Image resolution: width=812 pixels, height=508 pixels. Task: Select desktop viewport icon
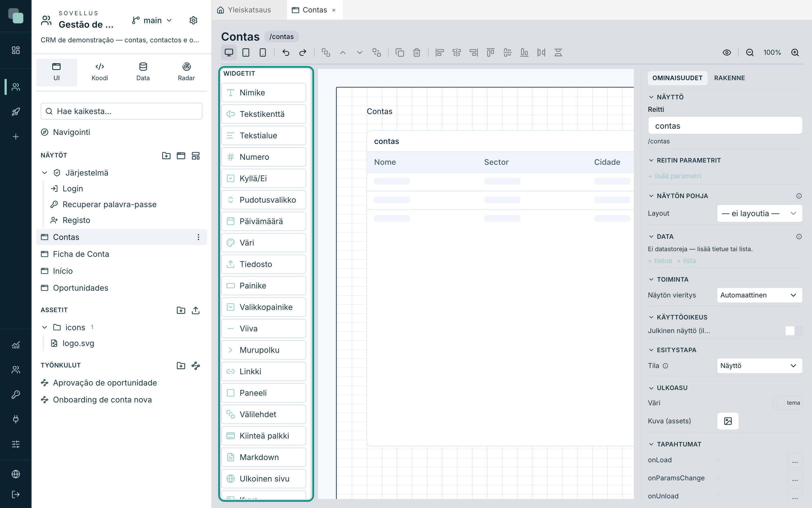point(229,52)
